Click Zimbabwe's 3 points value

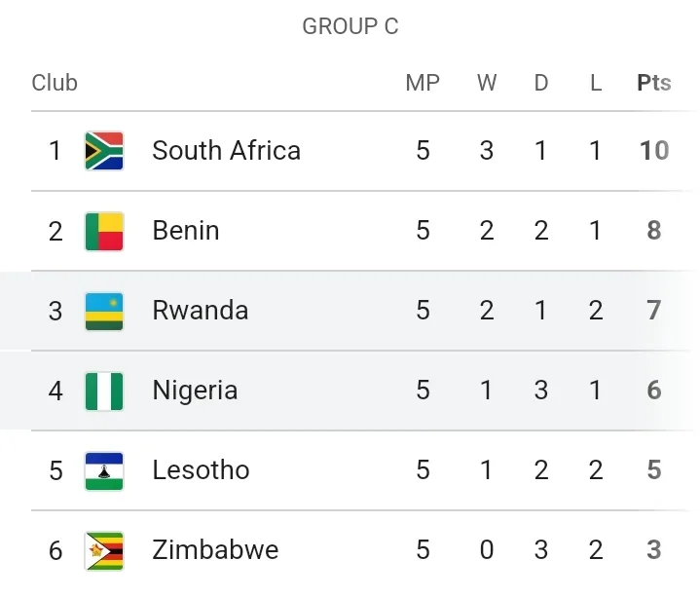653,550
